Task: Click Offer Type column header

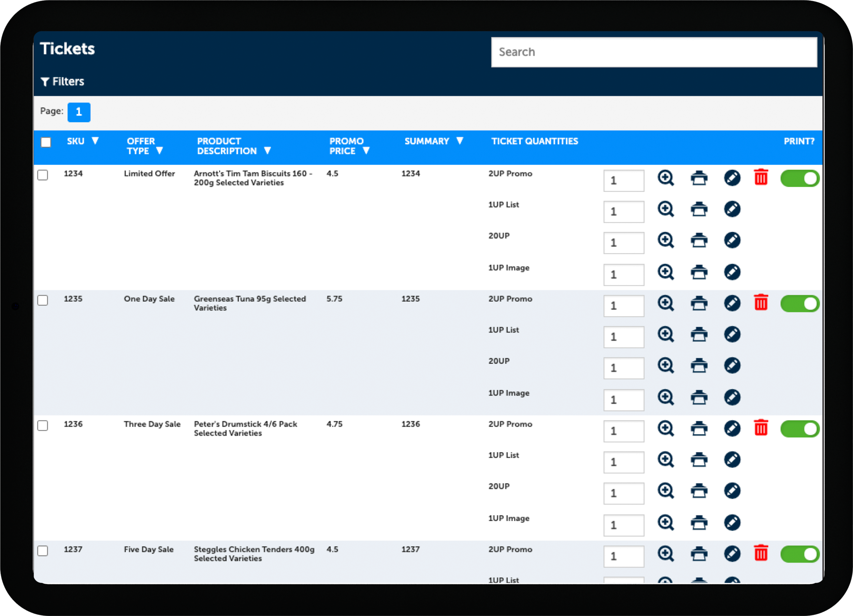Action: 141,146
